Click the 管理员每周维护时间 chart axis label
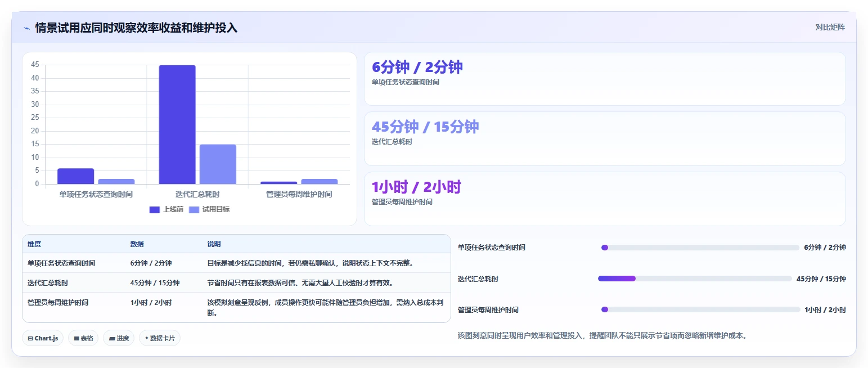The width and height of the screenshot is (868, 368). click(299, 194)
